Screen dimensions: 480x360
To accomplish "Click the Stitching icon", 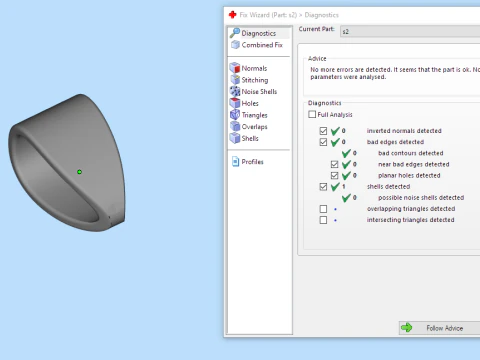I will [x=235, y=80].
